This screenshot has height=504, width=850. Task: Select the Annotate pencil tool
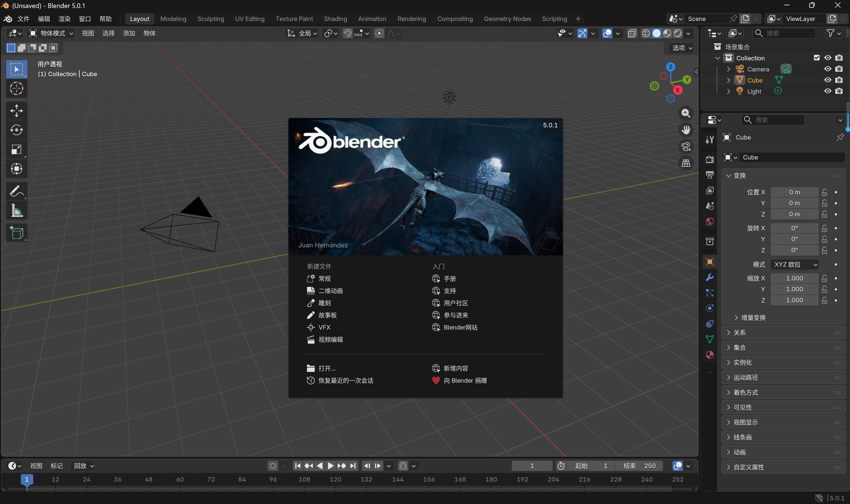16,191
